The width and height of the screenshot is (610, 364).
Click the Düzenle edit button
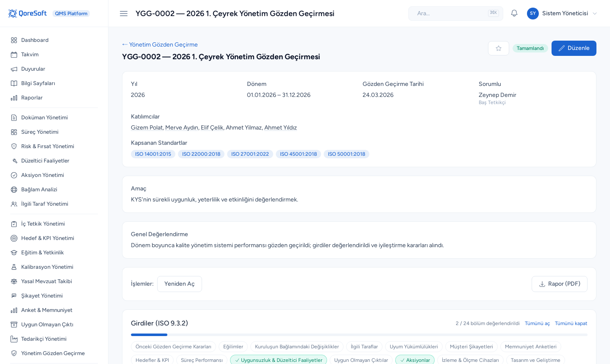tap(574, 48)
